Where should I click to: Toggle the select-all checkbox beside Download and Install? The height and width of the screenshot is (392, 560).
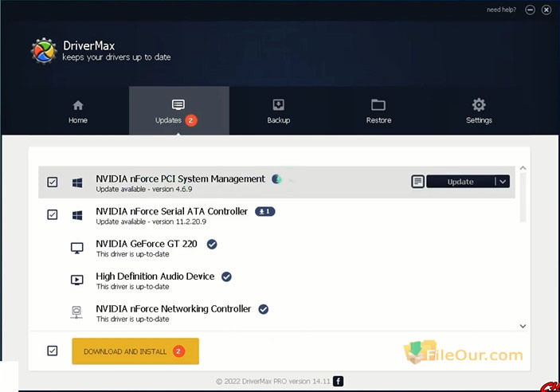[x=53, y=351]
